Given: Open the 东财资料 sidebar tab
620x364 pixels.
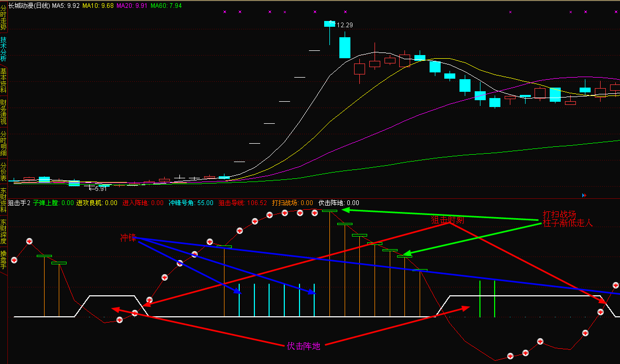Looking at the screenshot, I should point(4,200).
